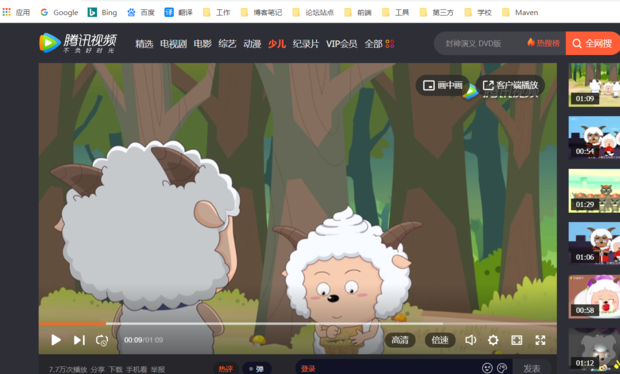The image size is (620, 374).
Task: Enable 画中画 picture-in-picture mode
Action: (442, 85)
